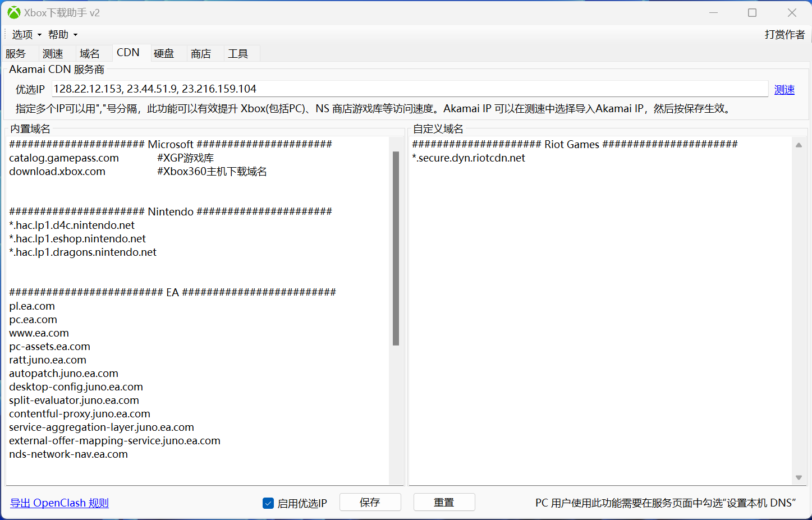Click the 重置 button to reset
Viewport: 812px width, 520px height.
point(444,502)
